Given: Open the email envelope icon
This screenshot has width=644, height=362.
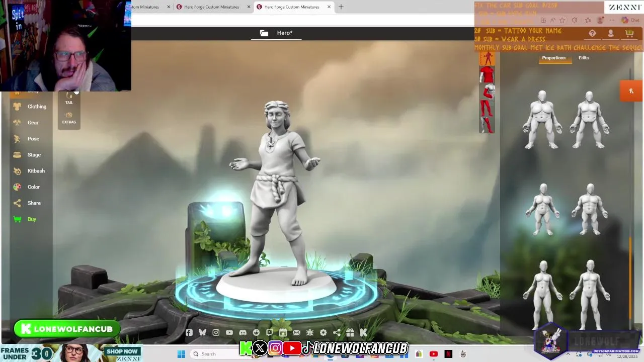Looking at the screenshot, I should coord(296,332).
